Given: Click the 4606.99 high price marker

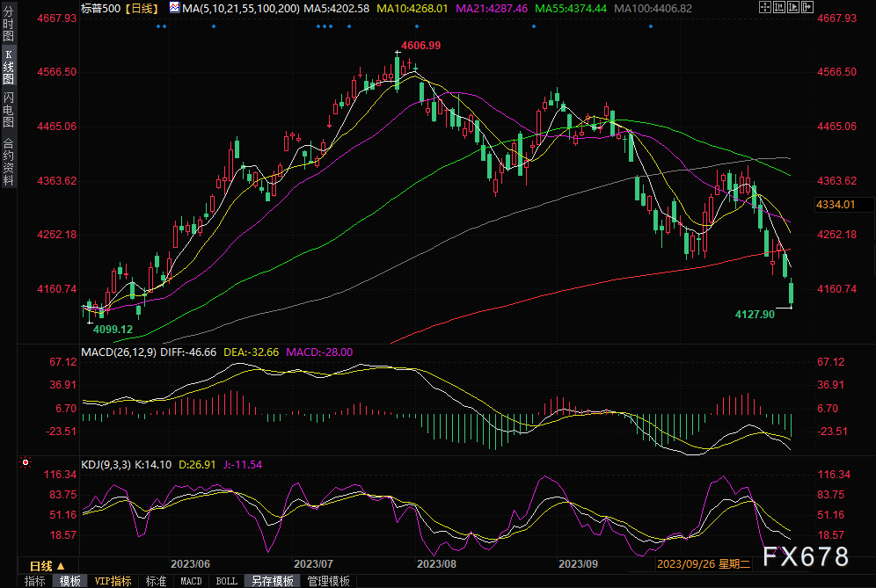Looking at the screenshot, I should (x=420, y=45).
